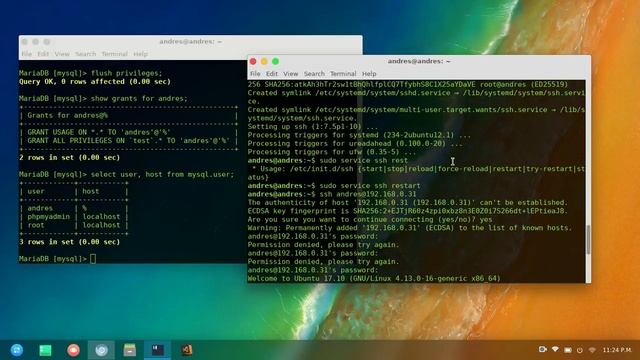
Task: Open the green desktop app in taskbar
Action: click(x=45, y=350)
